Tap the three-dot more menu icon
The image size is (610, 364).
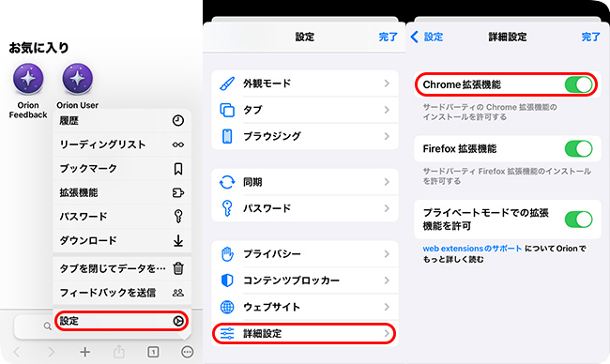pyautogui.click(x=187, y=353)
